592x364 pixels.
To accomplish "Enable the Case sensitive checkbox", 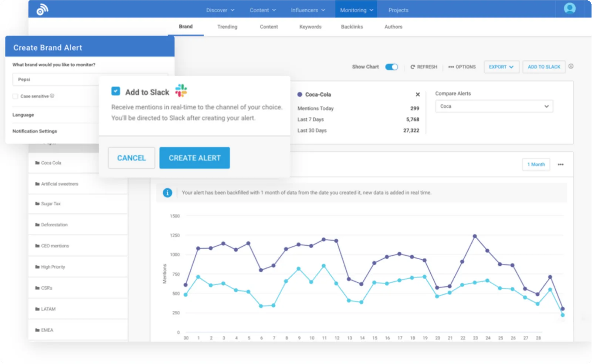I will coord(15,96).
